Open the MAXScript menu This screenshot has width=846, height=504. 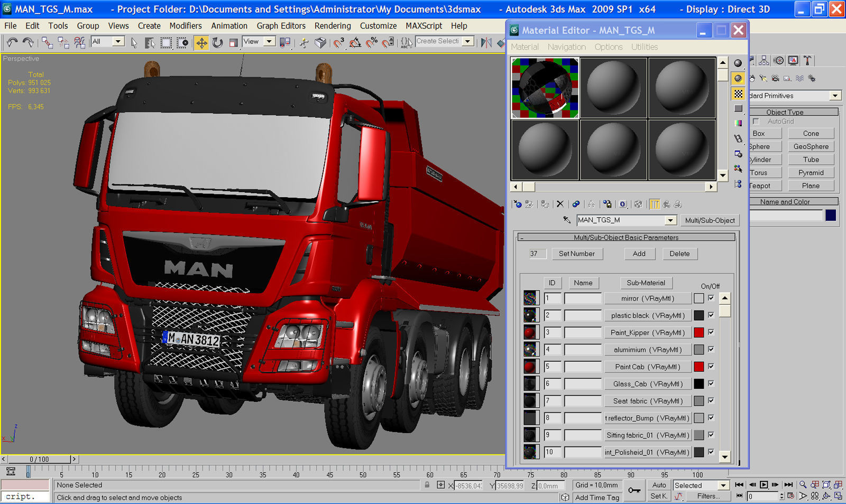pos(424,25)
